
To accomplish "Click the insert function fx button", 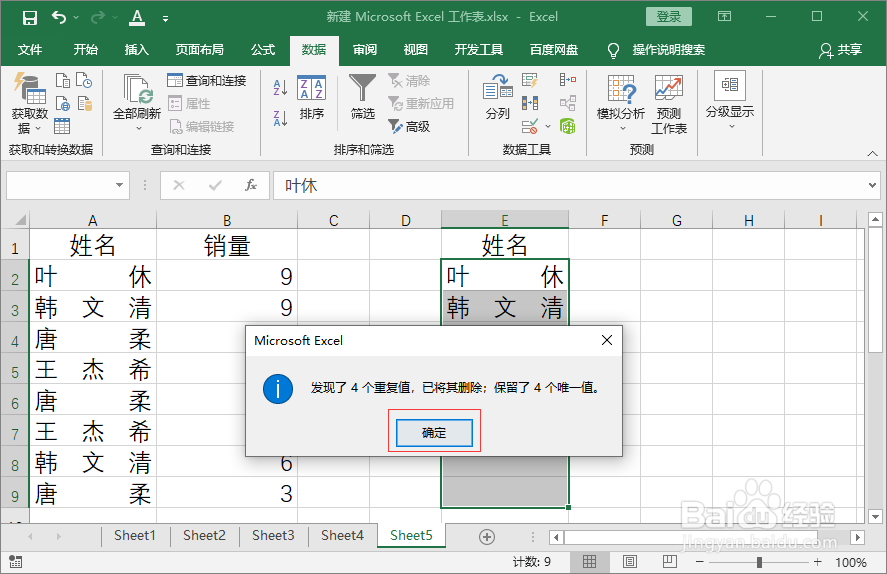I will [251, 185].
